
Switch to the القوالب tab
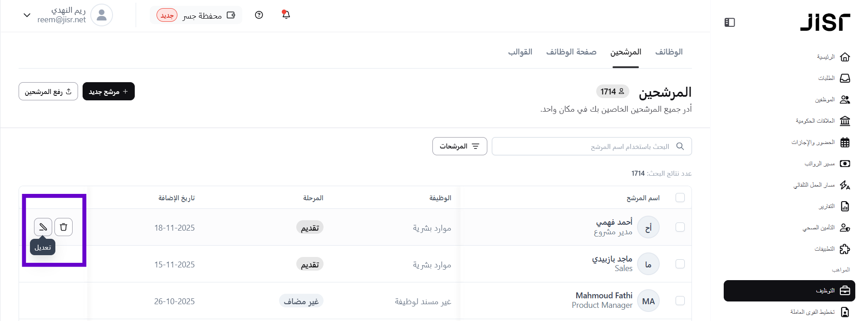click(x=520, y=52)
